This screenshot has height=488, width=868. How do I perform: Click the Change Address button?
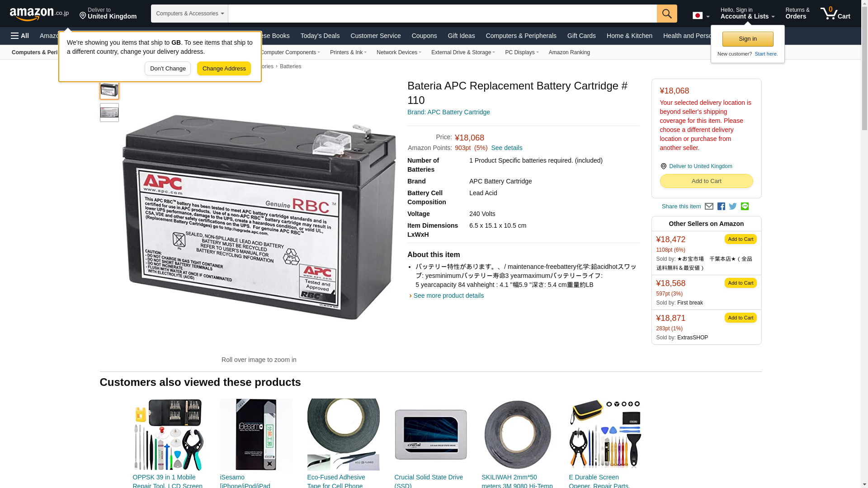tap(224, 69)
